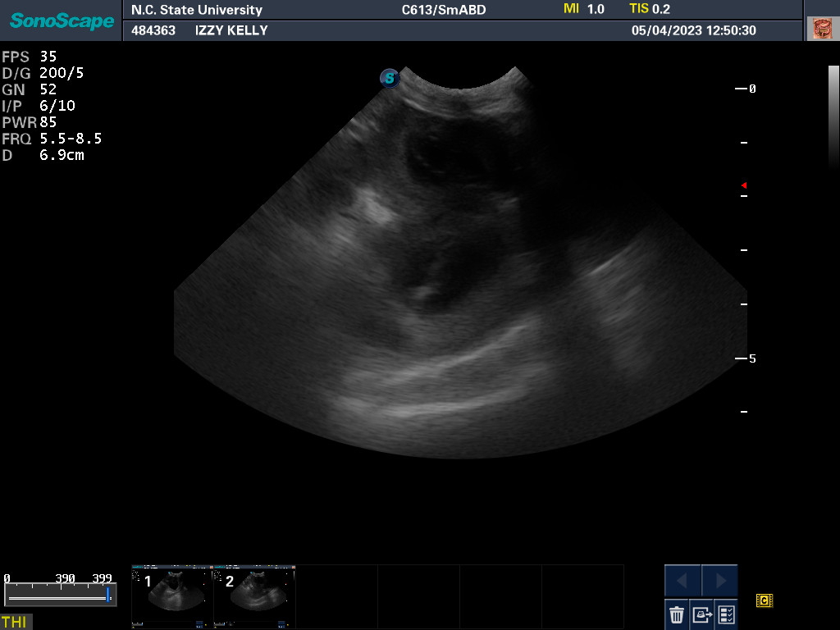Click the yellow cine clip icon

click(765, 600)
